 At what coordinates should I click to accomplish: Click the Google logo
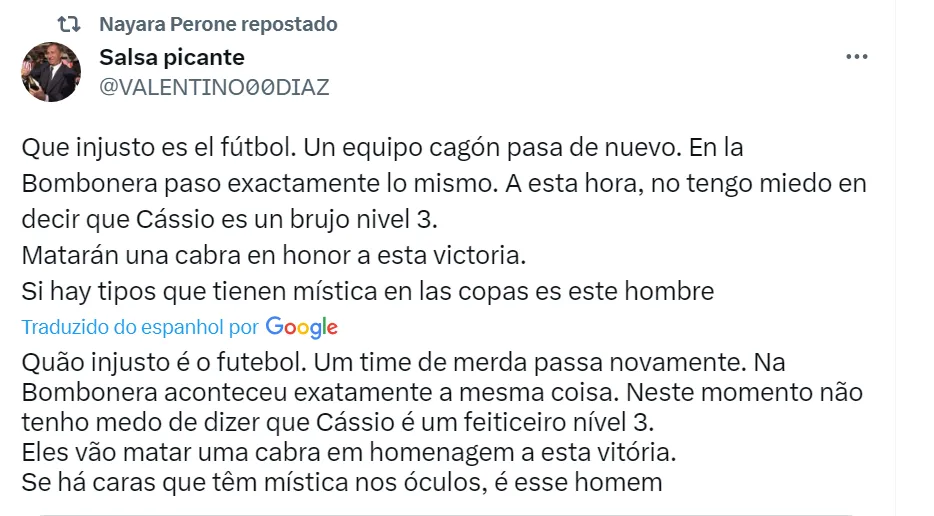click(302, 327)
